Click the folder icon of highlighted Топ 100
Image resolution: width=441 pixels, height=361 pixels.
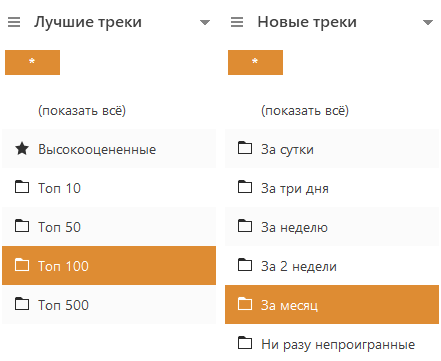(x=22, y=265)
